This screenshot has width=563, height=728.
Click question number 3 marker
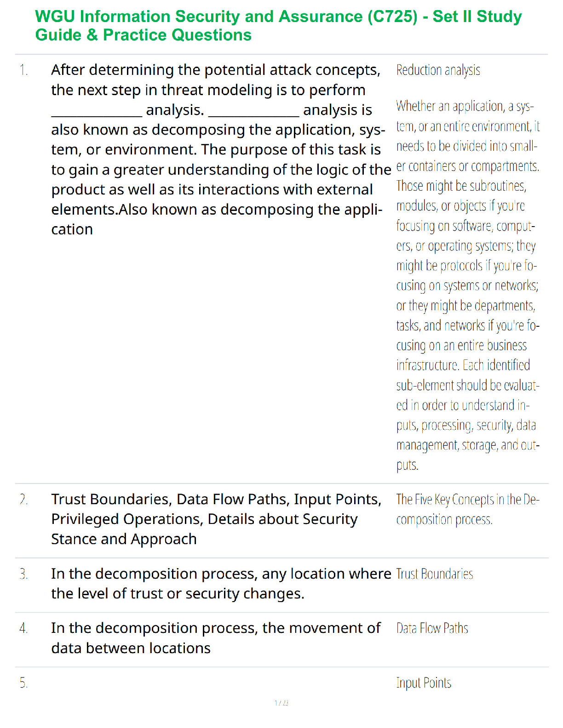24,574
